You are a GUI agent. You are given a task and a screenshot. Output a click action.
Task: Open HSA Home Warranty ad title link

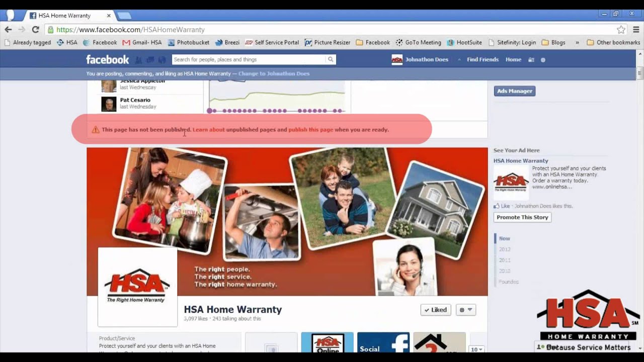(521, 161)
